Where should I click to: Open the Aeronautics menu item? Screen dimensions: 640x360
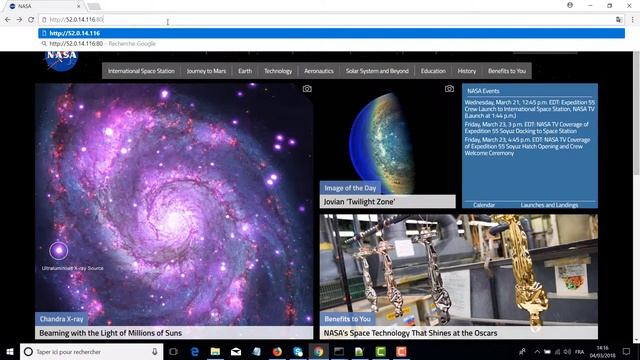pos(319,71)
